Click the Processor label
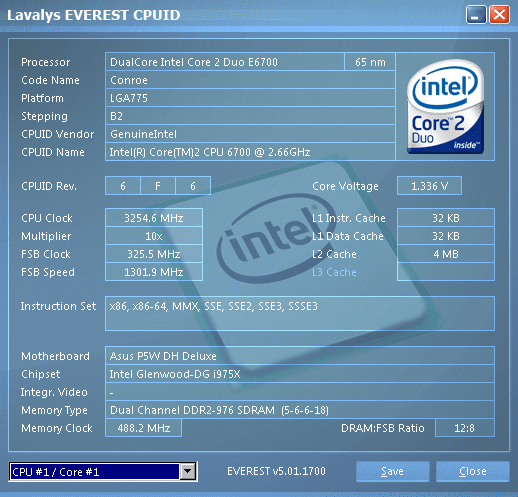The width and height of the screenshot is (518, 497). click(46, 62)
